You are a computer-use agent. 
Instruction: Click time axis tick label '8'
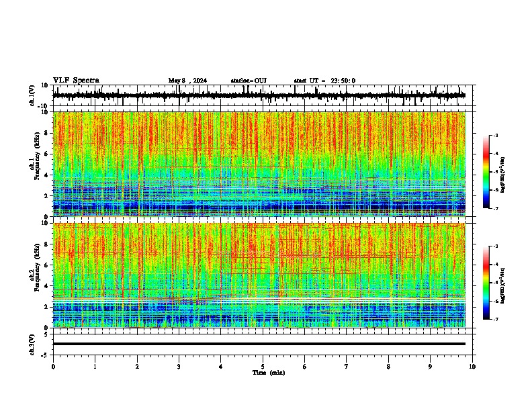click(388, 367)
